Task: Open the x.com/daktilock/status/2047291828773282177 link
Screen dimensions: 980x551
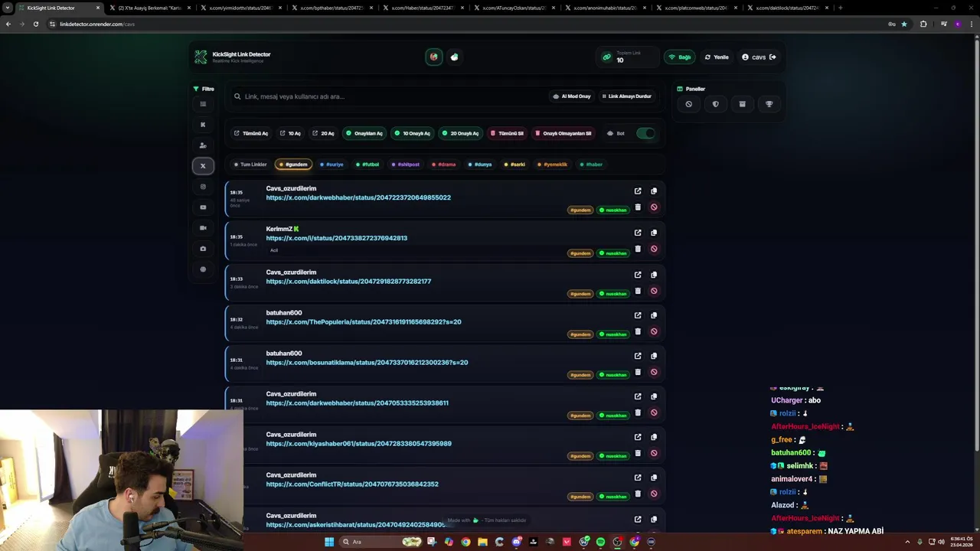Action: [348, 282]
